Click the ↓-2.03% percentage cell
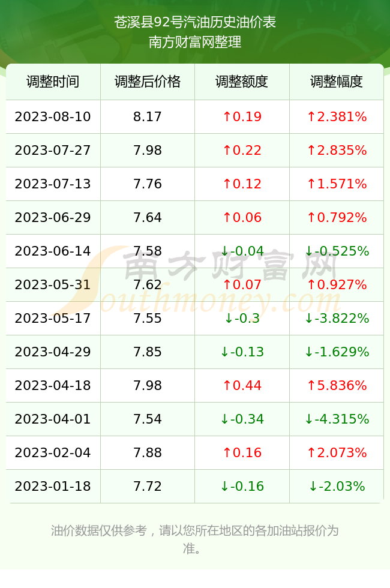Screen dimensions: 390x588 [337, 487]
